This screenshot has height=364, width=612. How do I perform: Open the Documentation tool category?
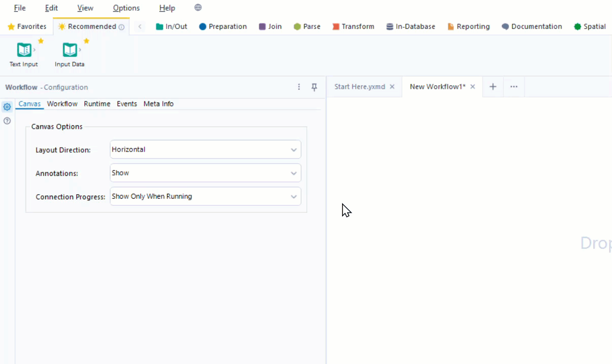pos(532,26)
